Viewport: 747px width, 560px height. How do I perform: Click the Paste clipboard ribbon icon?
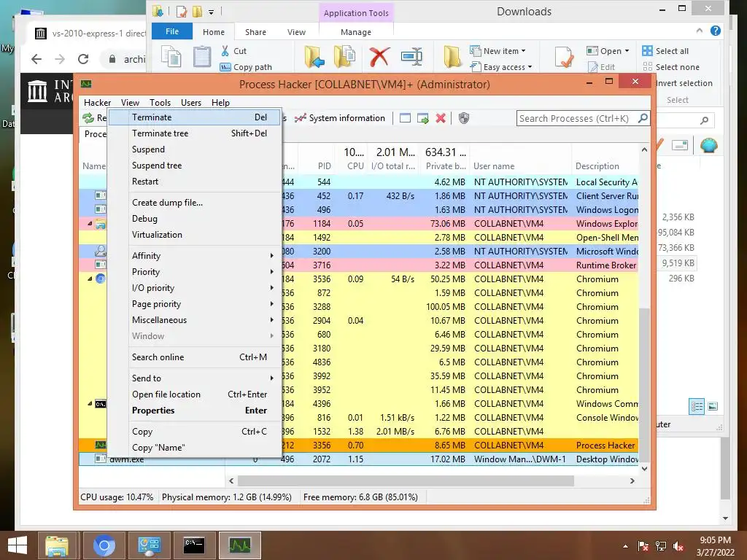(202, 56)
